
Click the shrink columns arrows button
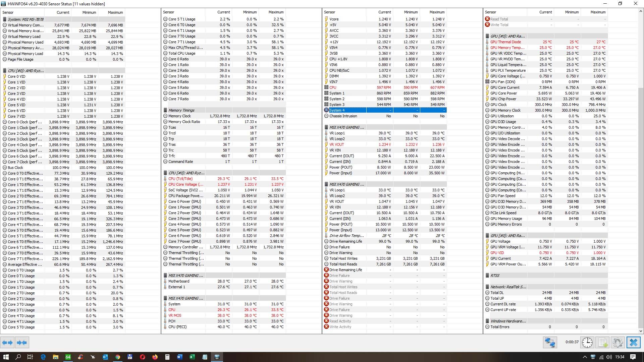(x=22, y=343)
